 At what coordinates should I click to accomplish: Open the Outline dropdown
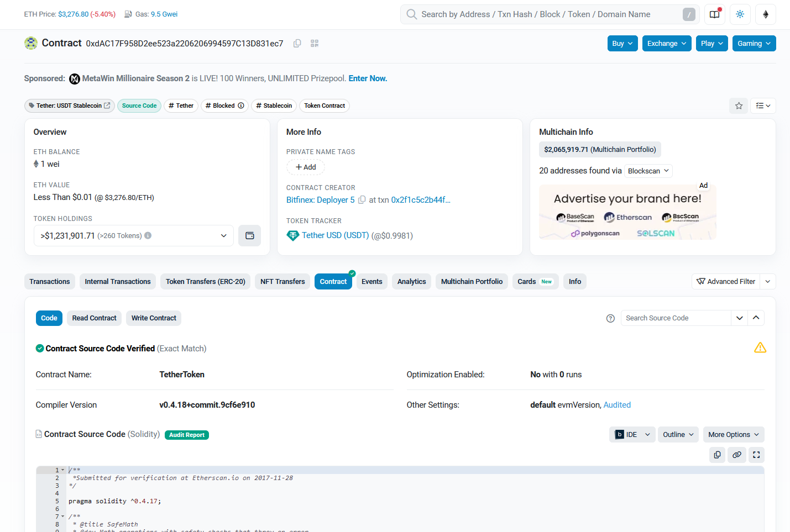678,435
